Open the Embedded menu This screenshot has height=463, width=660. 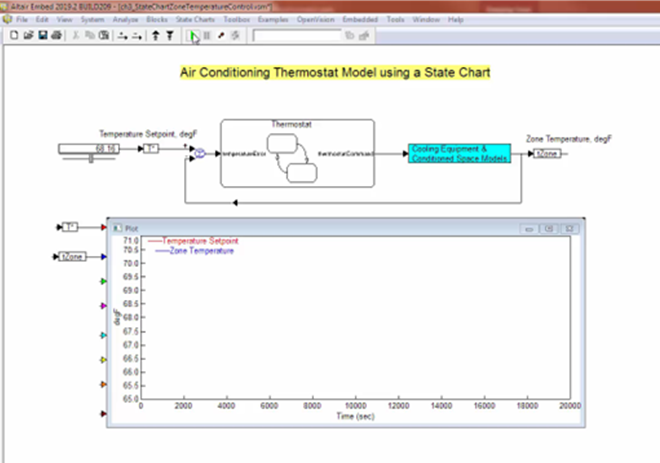pos(360,19)
